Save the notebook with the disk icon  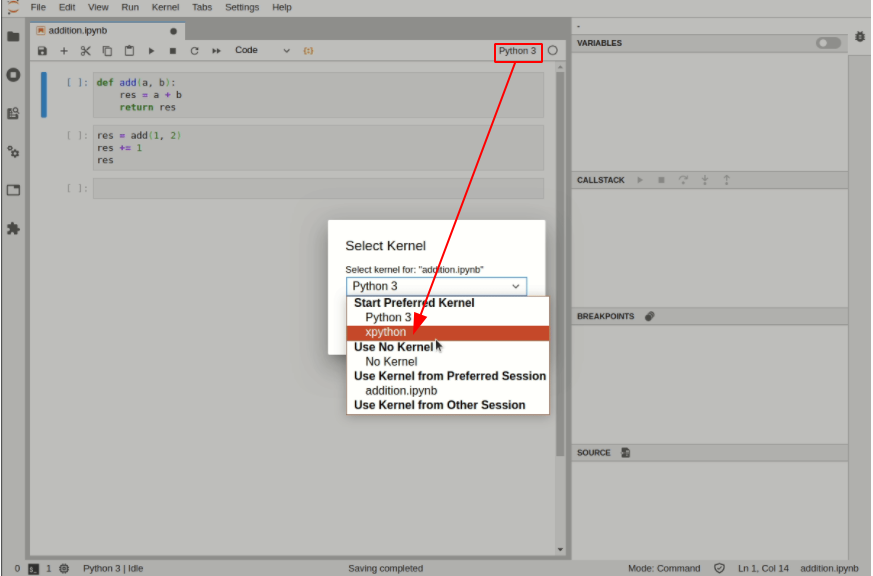click(x=42, y=51)
